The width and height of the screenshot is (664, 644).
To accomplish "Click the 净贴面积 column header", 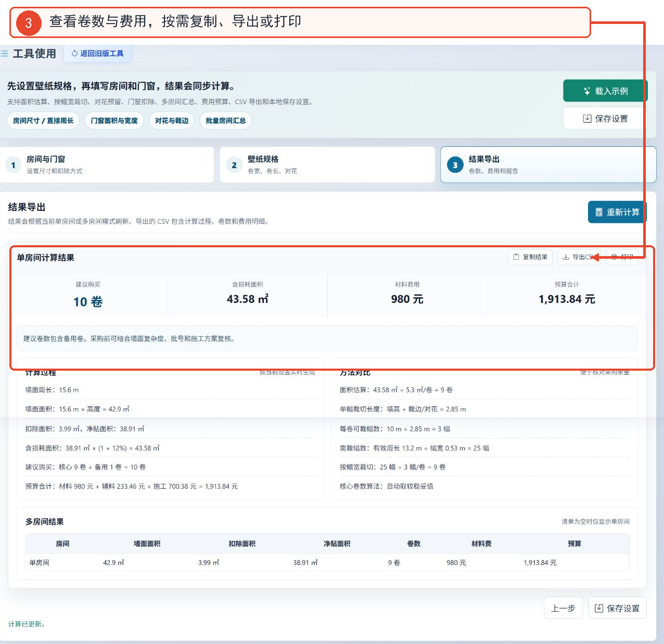I will click(x=337, y=544).
